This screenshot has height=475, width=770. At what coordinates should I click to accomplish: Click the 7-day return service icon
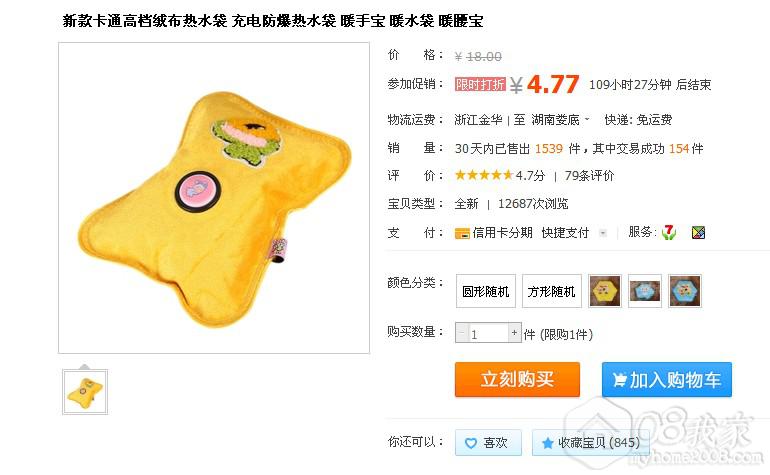[x=669, y=232]
